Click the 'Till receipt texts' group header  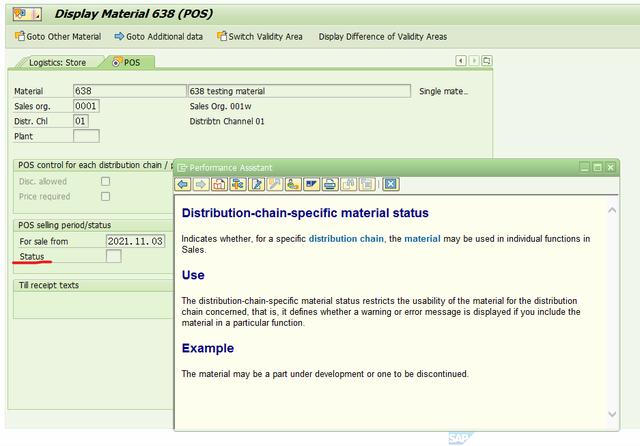[x=49, y=285]
